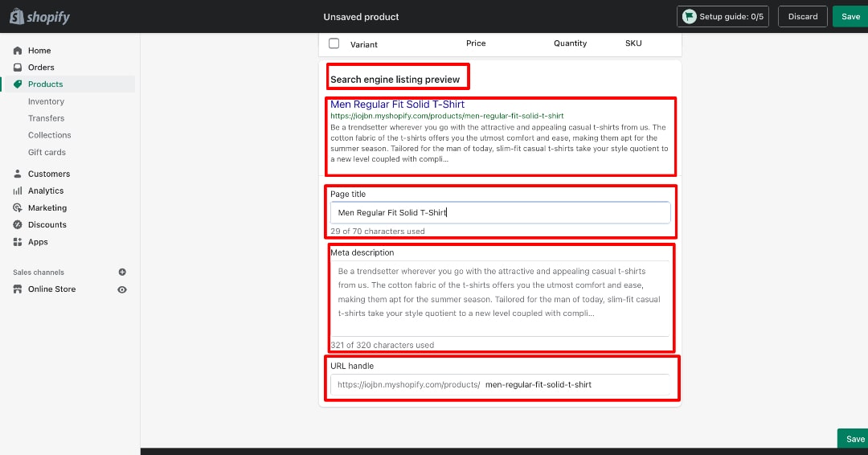
Task: Open Home in the sidebar
Action: (39, 51)
